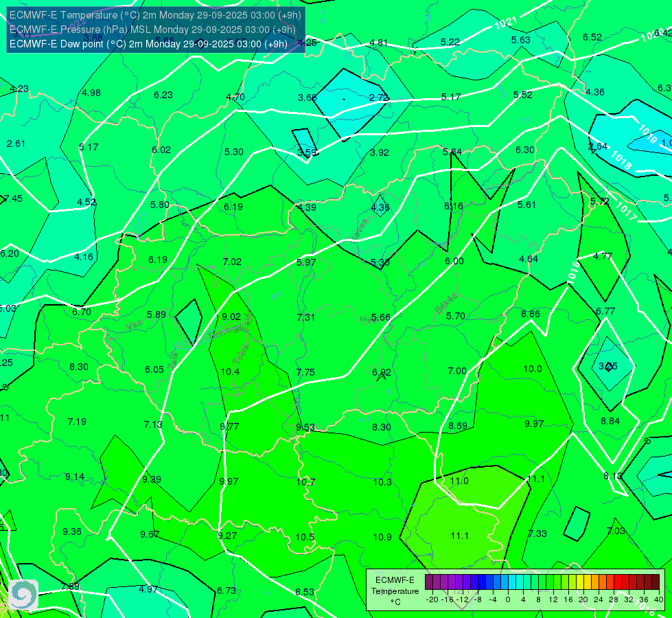Click the 4.97 dew point value
The height and width of the screenshot is (618, 672).
coord(148,589)
